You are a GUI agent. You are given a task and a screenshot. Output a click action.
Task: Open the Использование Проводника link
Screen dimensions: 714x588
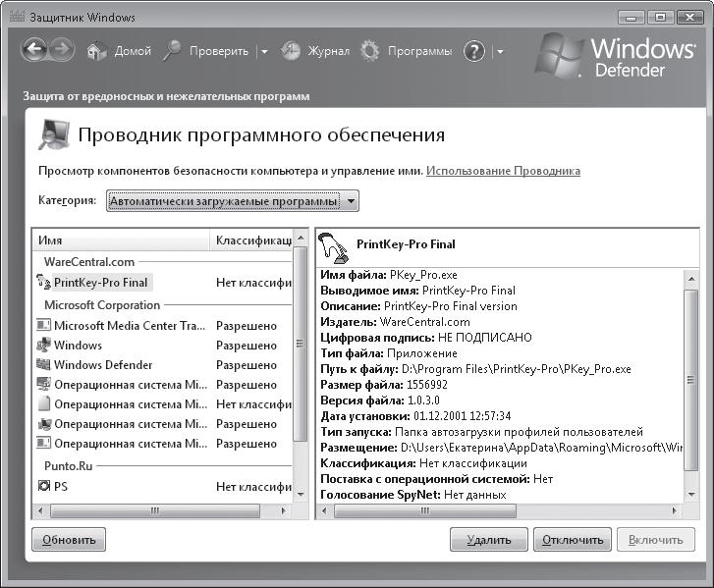tap(503, 171)
